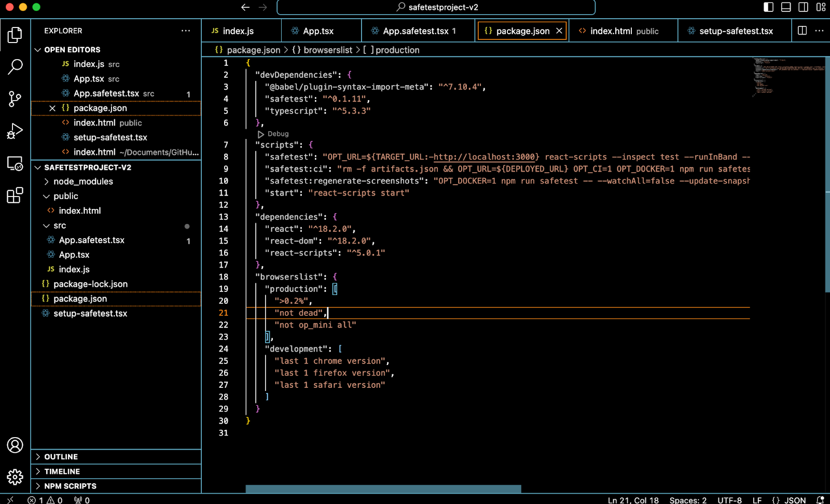Toggle secondary side bar visibility
This screenshot has height=504, width=830.
click(x=803, y=7)
